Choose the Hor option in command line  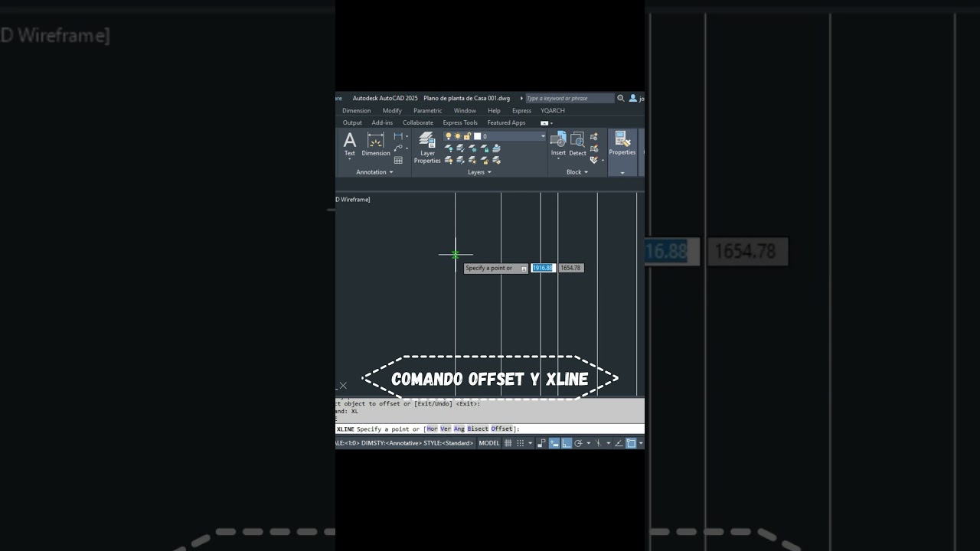[432, 429]
